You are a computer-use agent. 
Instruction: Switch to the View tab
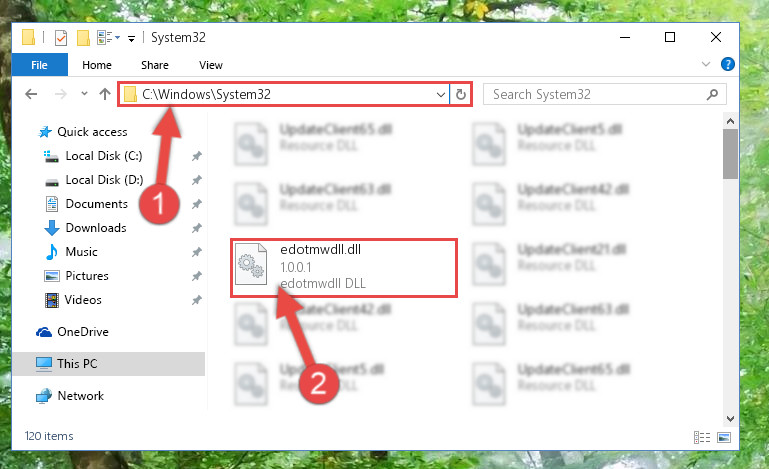tap(211, 65)
